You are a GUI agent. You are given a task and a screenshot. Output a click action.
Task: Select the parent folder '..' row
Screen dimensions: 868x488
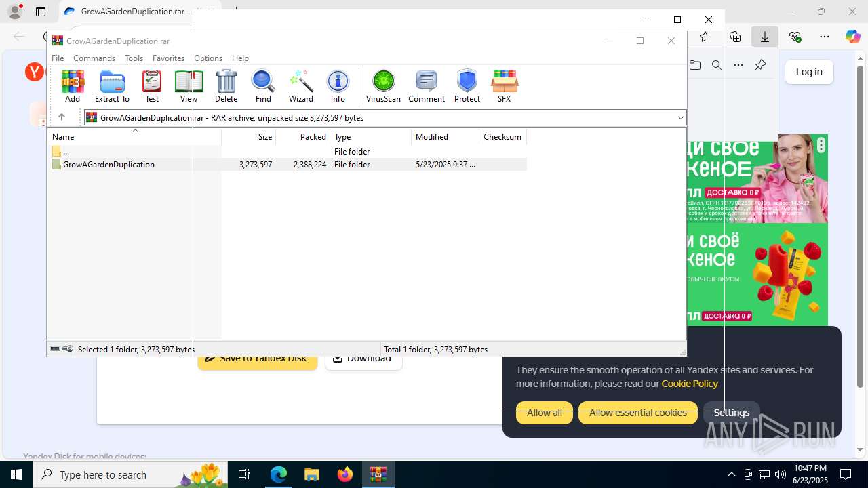coord(288,151)
